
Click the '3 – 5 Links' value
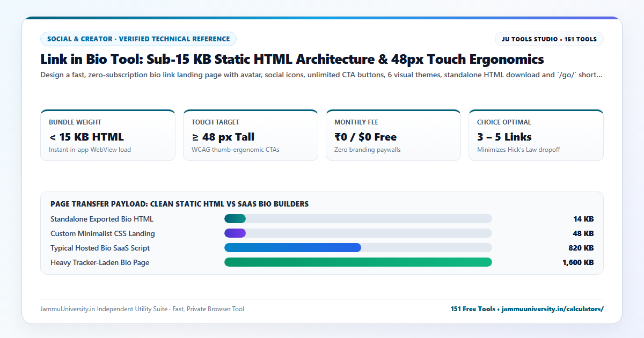(504, 137)
